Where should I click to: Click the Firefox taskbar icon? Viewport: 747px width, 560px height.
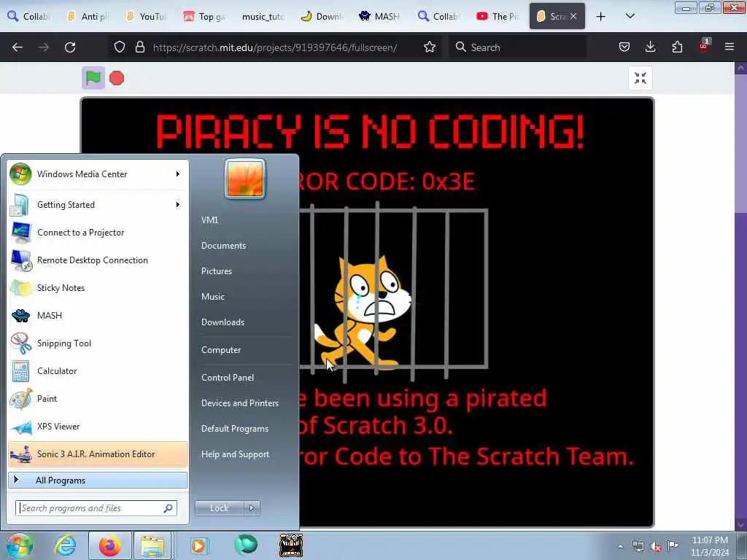(109, 545)
